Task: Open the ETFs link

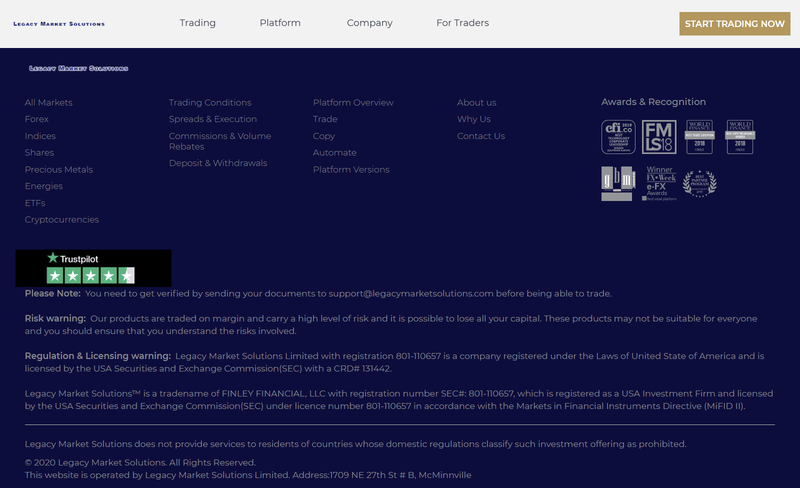Action: pos(35,203)
